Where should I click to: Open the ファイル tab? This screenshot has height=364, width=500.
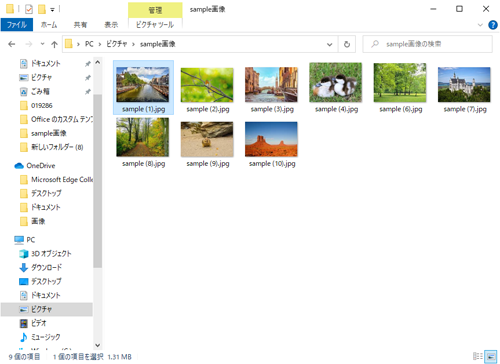pyautogui.click(x=17, y=25)
